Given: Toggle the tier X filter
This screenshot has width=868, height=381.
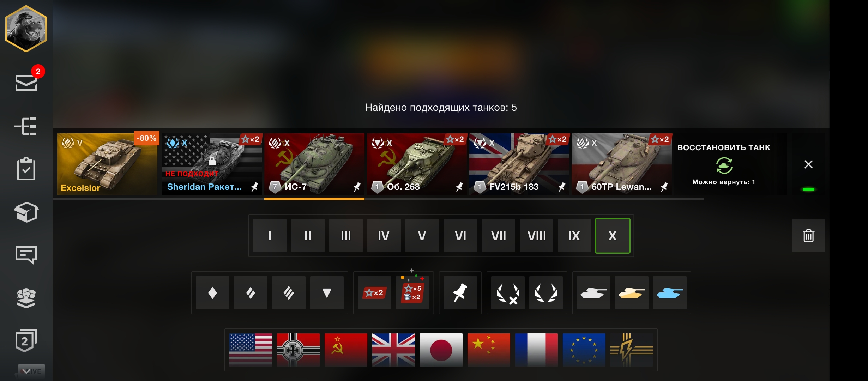Looking at the screenshot, I should pos(613,236).
